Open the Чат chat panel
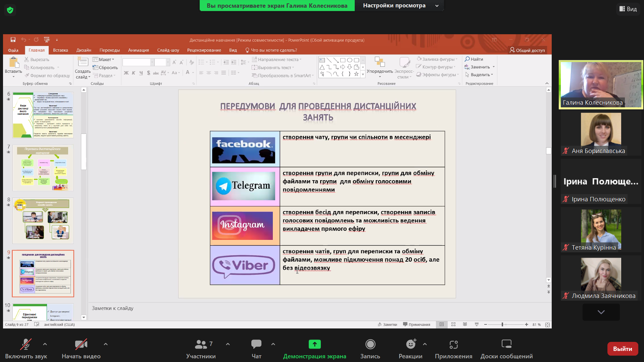The height and width of the screenshot is (362, 644). pos(256,349)
